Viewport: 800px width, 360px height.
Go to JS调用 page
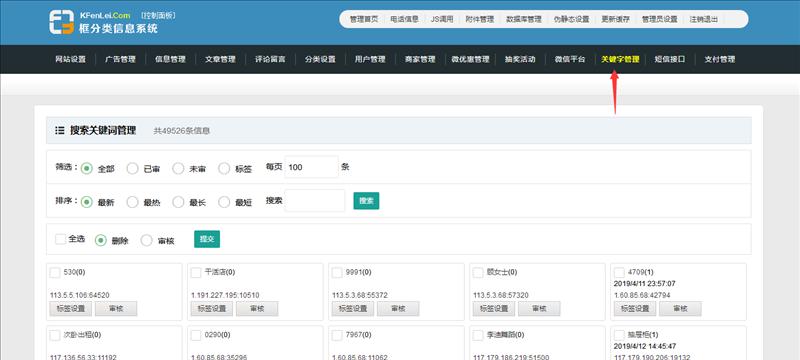(442, 19)
